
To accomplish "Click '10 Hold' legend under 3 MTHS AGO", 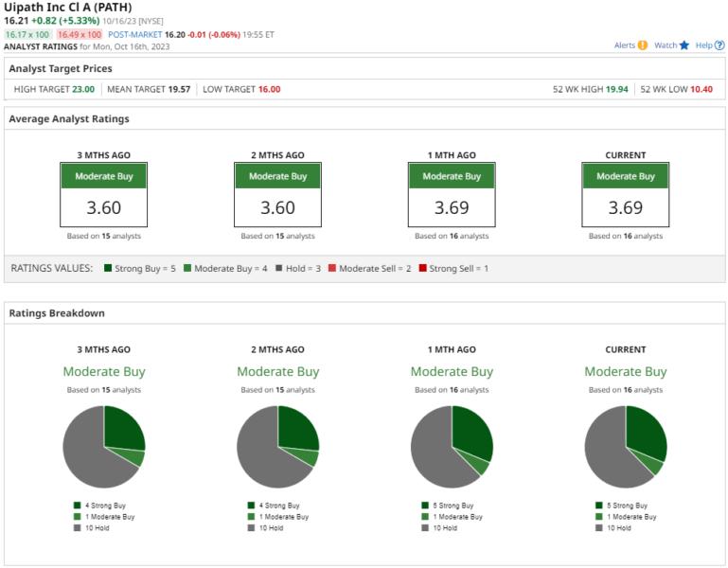I will (x=92, y=528).
